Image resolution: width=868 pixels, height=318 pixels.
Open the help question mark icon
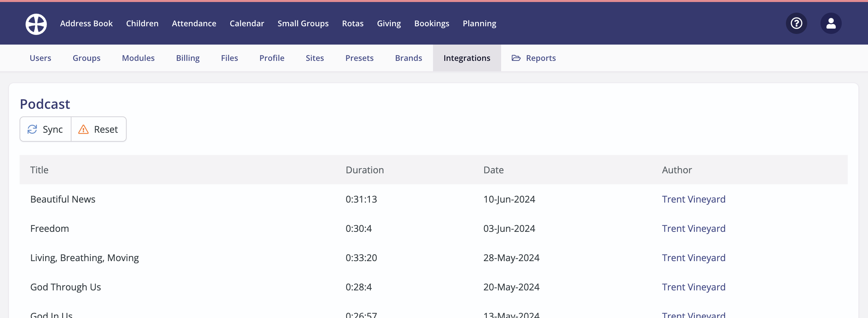[x=796, y=23]
